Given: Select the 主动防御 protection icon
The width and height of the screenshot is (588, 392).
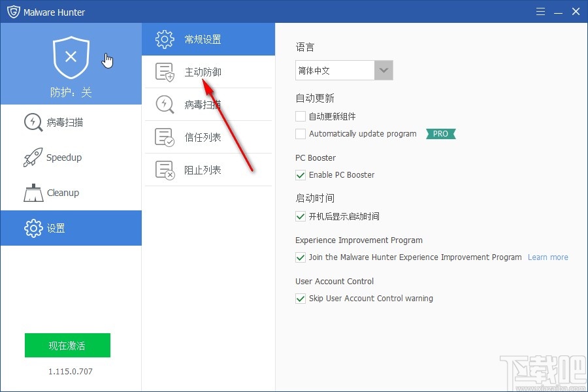Looking at the screenshot, I should pos(165,72).
